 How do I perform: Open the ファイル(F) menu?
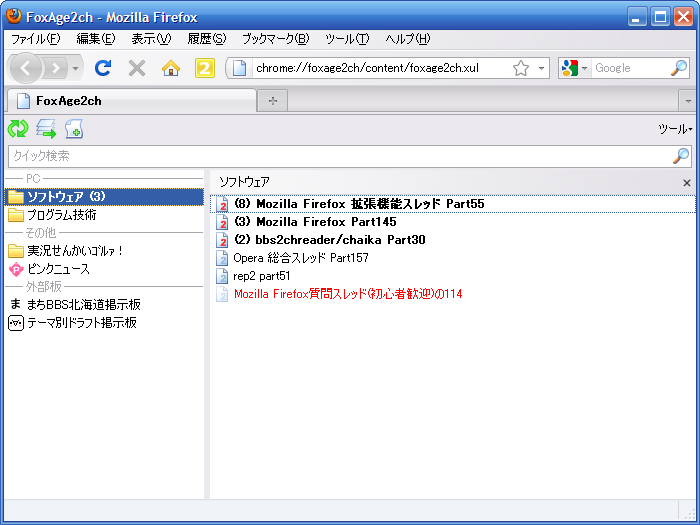tap(36, 39)
